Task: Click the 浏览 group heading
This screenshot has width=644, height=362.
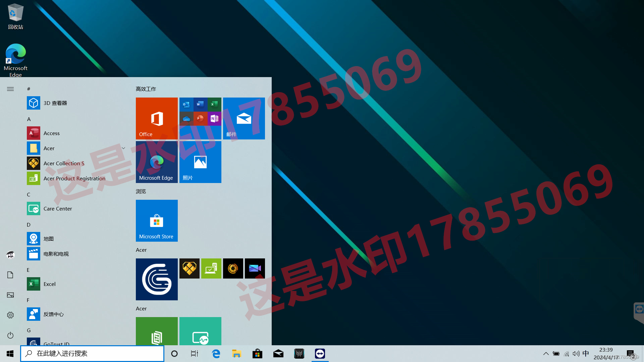Action: [x=141, y=191]
